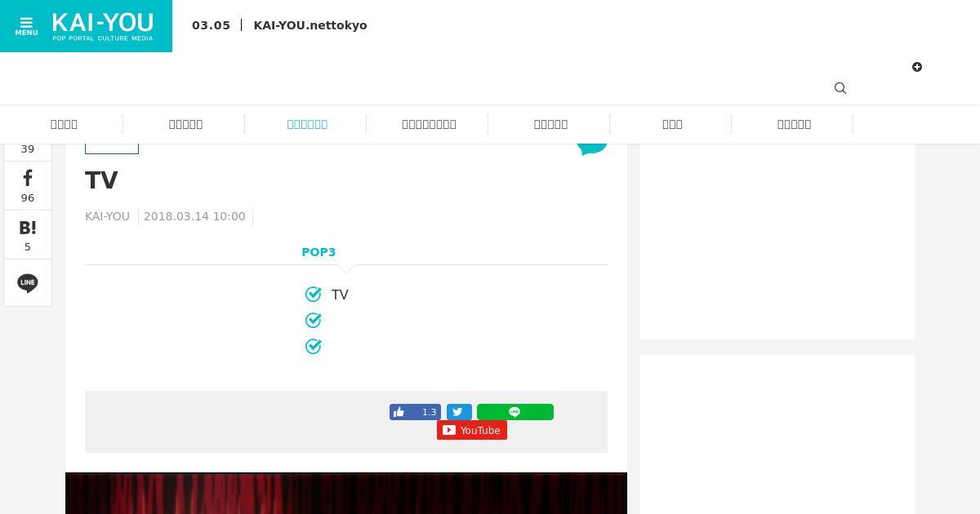Click the plus circle icon
Image resolution: width=980 pixels, height=514 pixels.
917,67
